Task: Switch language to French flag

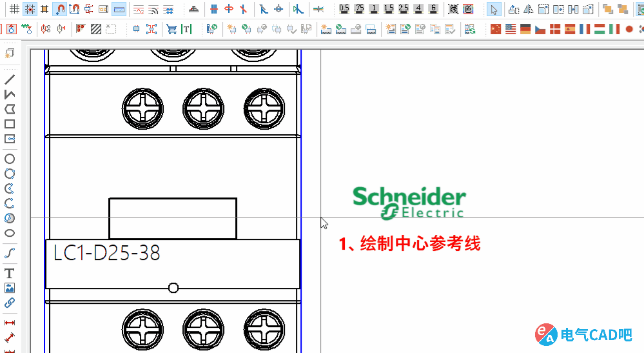Action: 585,29
